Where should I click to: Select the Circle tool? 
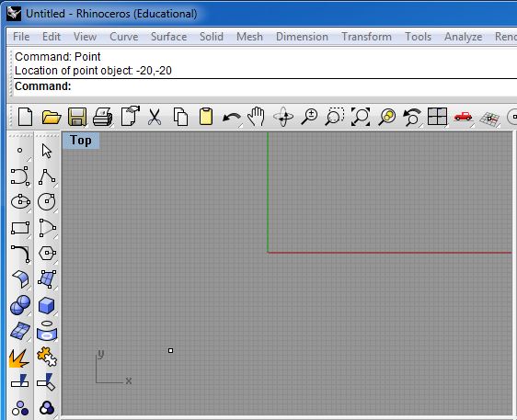(x=47, y=201)
